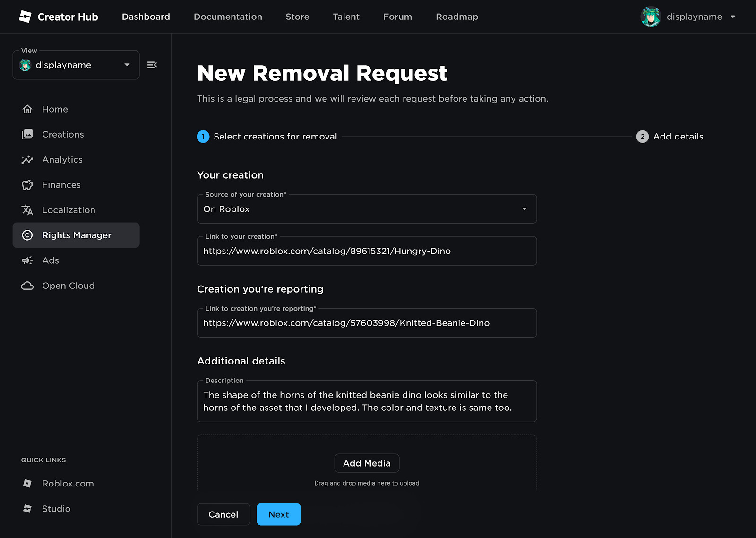The width and height of the screenshot is (756, 538).
Task: Click the Cancel button
Action: click(223, 514)
